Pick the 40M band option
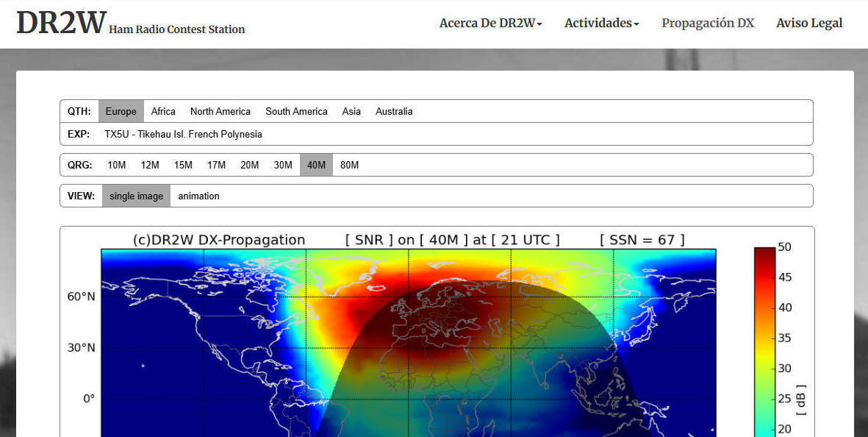This screenshot has height=437, width=868. [316, 166]
